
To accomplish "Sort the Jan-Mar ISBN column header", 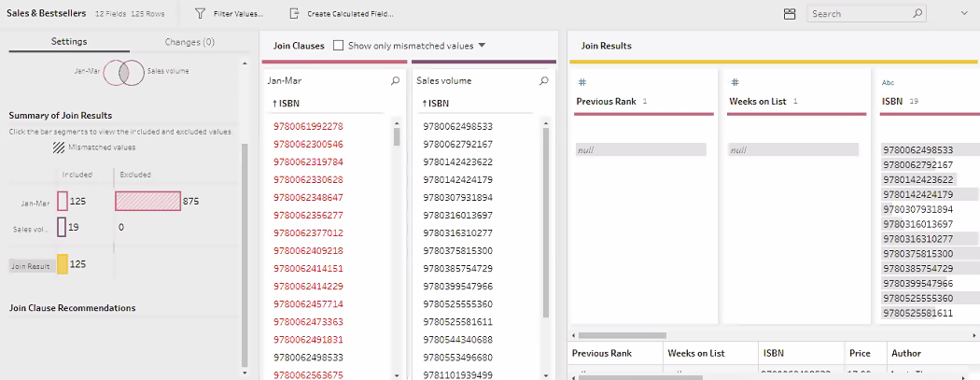I will [x=286, y=103].
